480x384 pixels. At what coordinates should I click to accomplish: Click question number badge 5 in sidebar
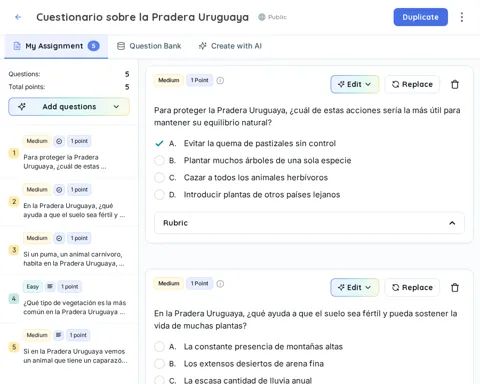pos(14,347)
